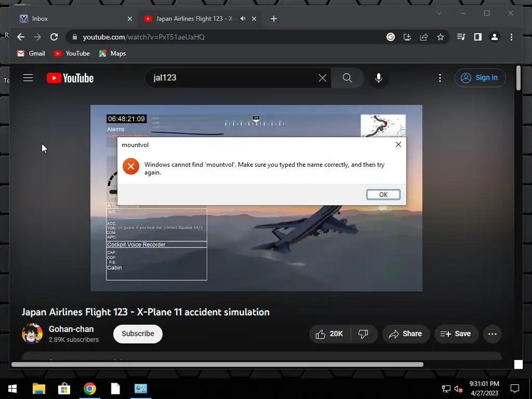Close the mountvol error dialog with X

pos(398,144)
